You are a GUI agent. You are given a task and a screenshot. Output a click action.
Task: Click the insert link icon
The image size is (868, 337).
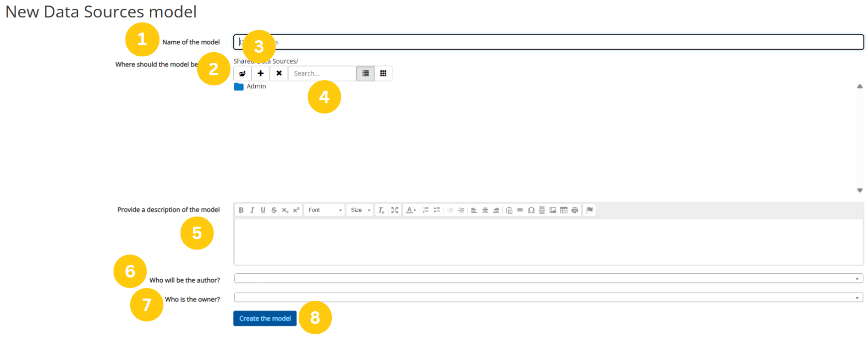pyautogui.click(x=520, y=210)
